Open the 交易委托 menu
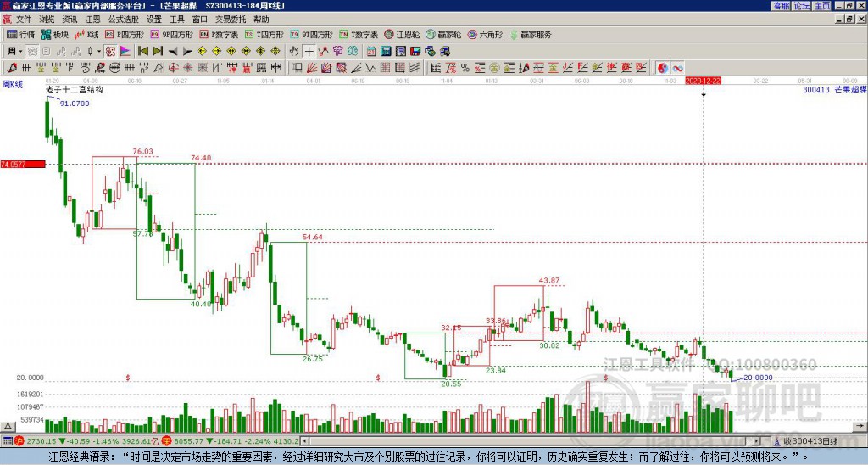 point(231,20)
